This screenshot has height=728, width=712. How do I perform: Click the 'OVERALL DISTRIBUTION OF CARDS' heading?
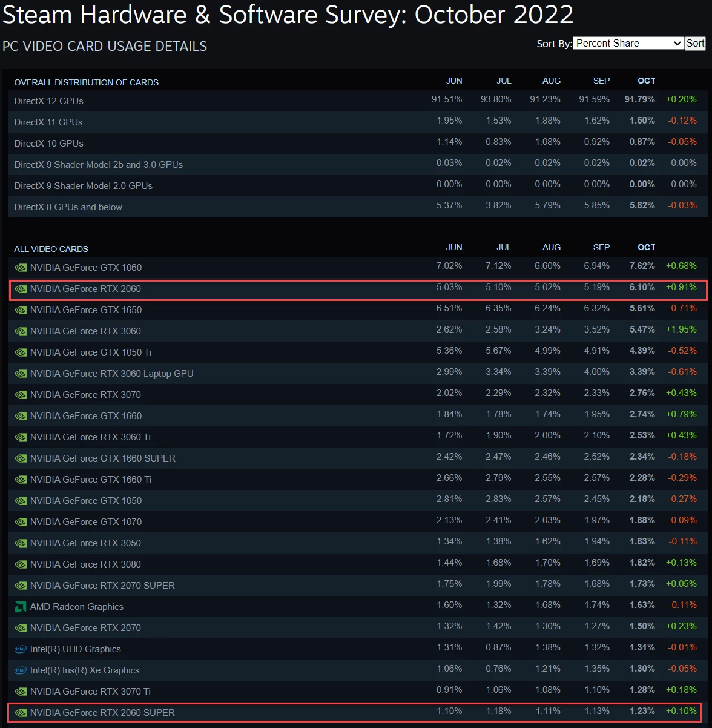tap(87, 82)
